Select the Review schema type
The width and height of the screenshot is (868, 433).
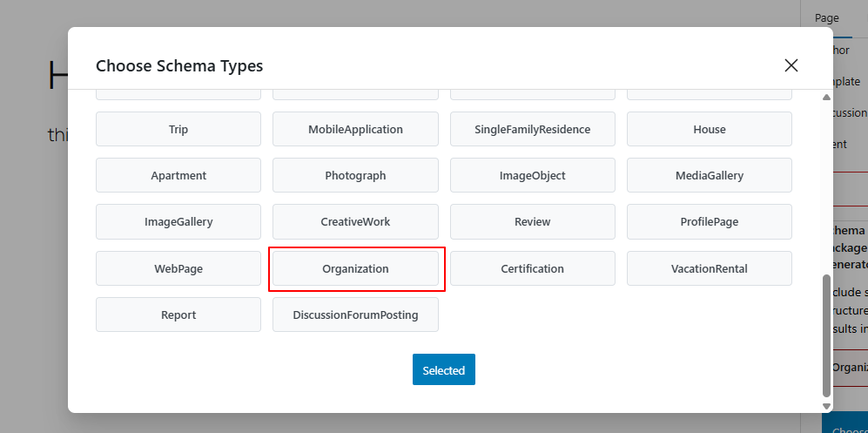click(532, 222)
